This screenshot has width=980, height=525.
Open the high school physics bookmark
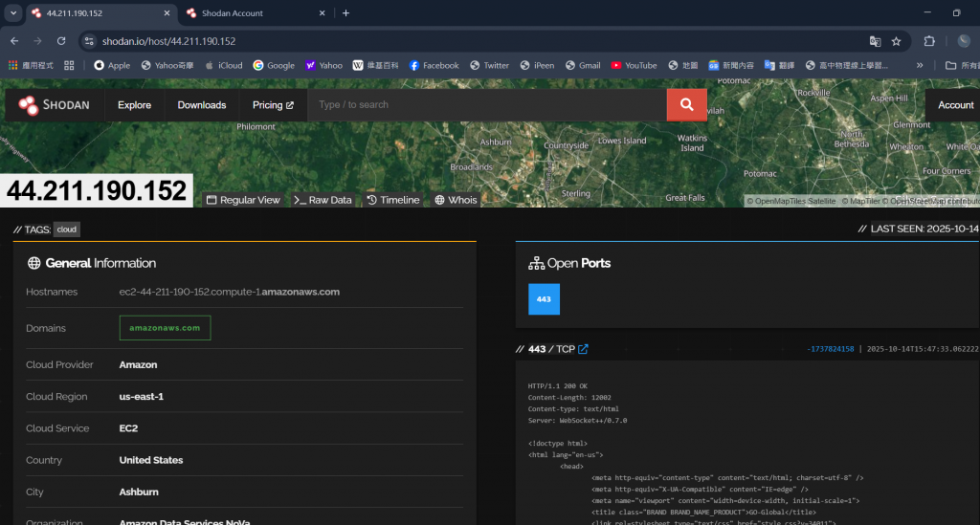(x=847, y=65)
